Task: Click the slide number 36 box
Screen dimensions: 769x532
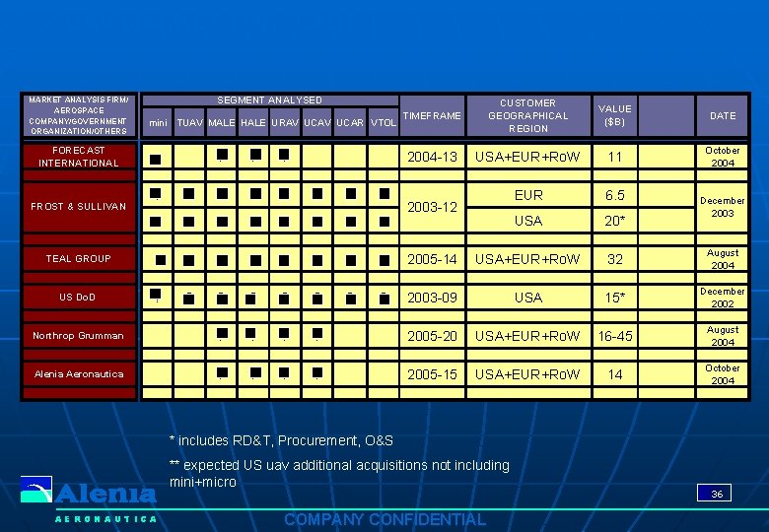Action: (x=714, y=493)
